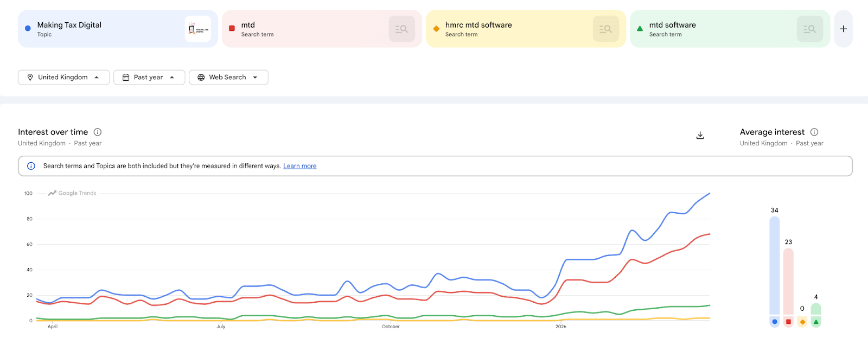Click the blue line's peak point at 100
868x338 pixels.
click(710, 193)
